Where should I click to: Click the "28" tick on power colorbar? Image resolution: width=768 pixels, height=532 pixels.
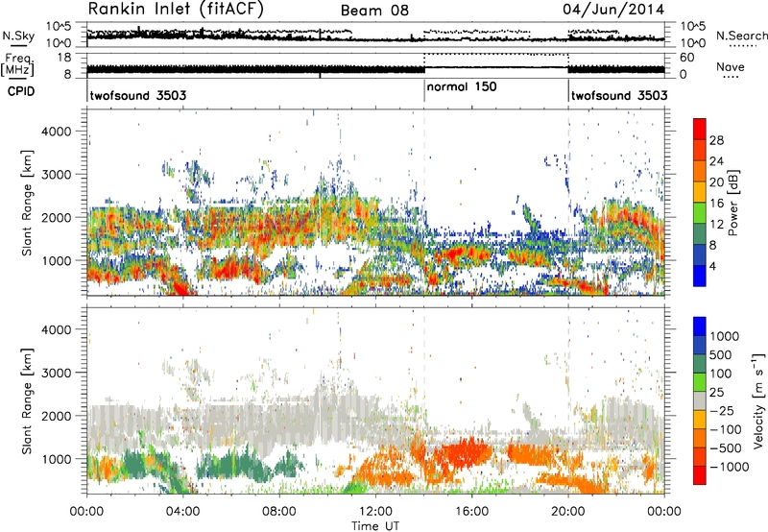[x=716, y=140]
